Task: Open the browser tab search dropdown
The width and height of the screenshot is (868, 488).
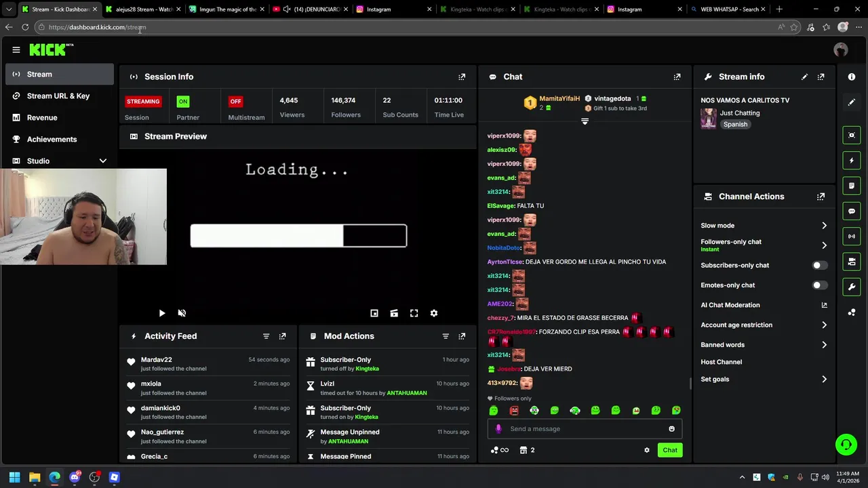Action: pyautogui.click(x=8, y=9)
